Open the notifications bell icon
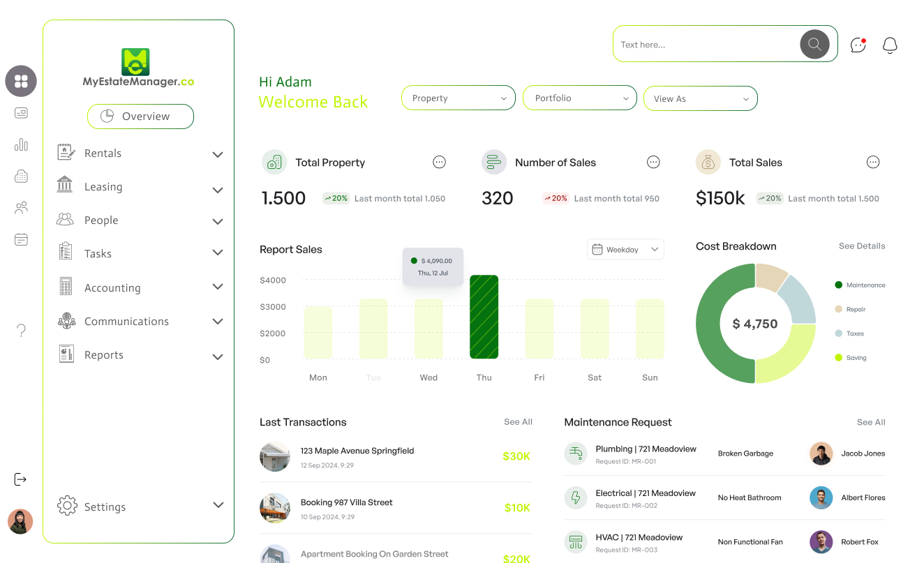Viewport: 924px width, 563px height. coord(890,45)
